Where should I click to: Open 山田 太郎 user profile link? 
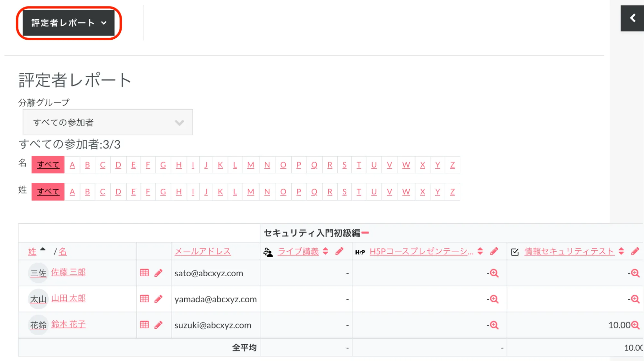(x=68, y=298)
